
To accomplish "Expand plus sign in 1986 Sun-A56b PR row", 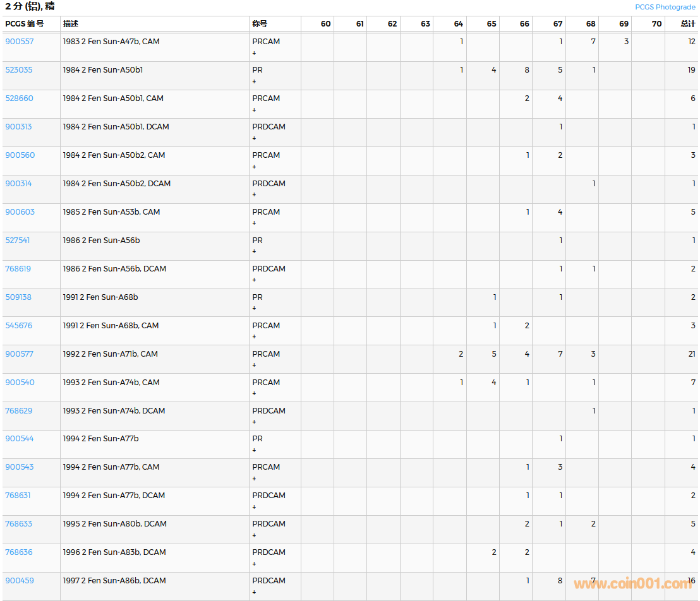I will click(x=255, y=252).
